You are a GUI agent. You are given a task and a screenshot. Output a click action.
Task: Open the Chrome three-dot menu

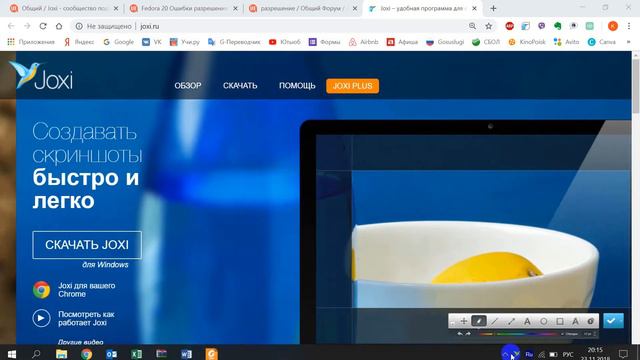click(x=629, y=26)
